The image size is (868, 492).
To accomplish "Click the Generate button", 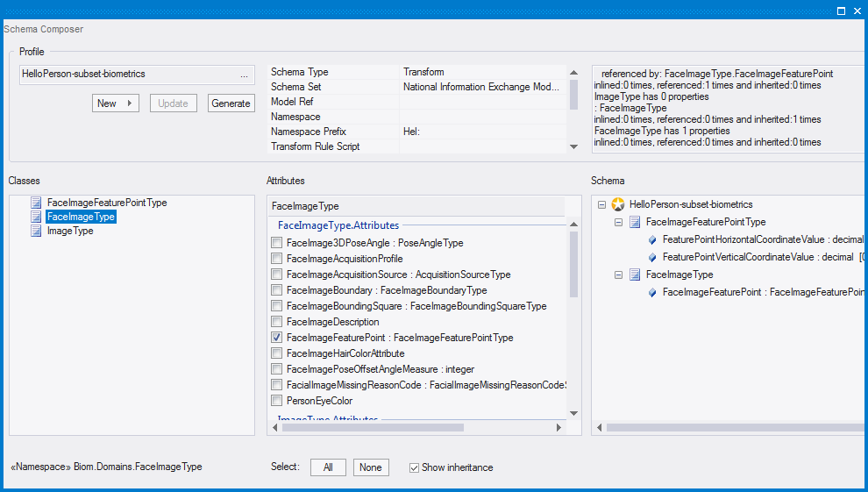I will pos(231,103).
